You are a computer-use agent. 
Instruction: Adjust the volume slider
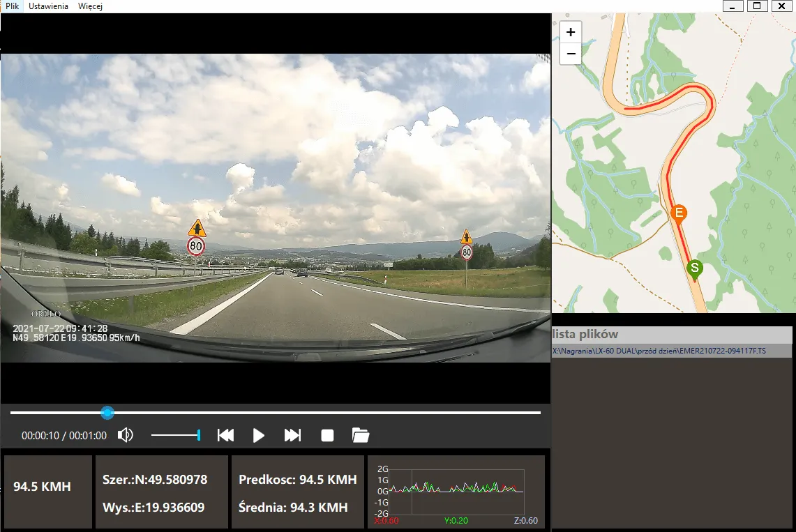[175, 436]
